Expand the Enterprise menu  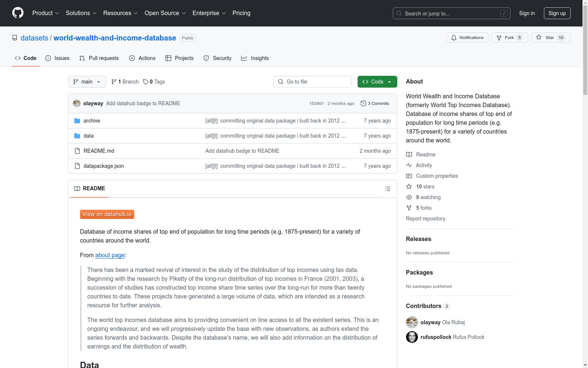[x=209, y=13]
